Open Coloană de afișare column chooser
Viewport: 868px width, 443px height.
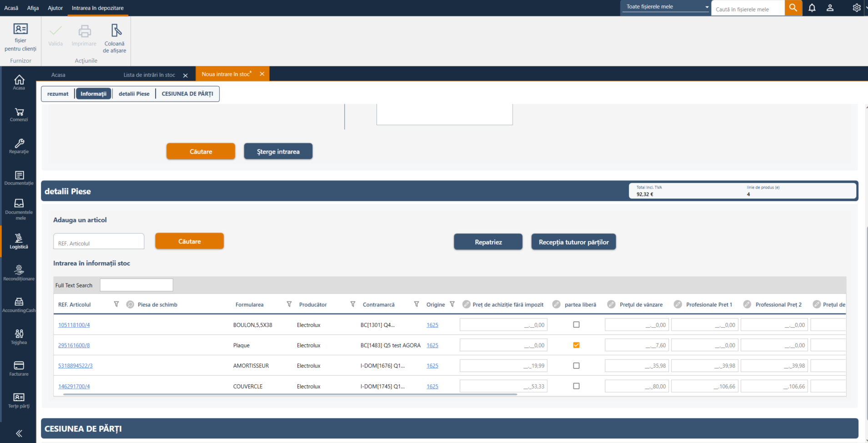115,39
